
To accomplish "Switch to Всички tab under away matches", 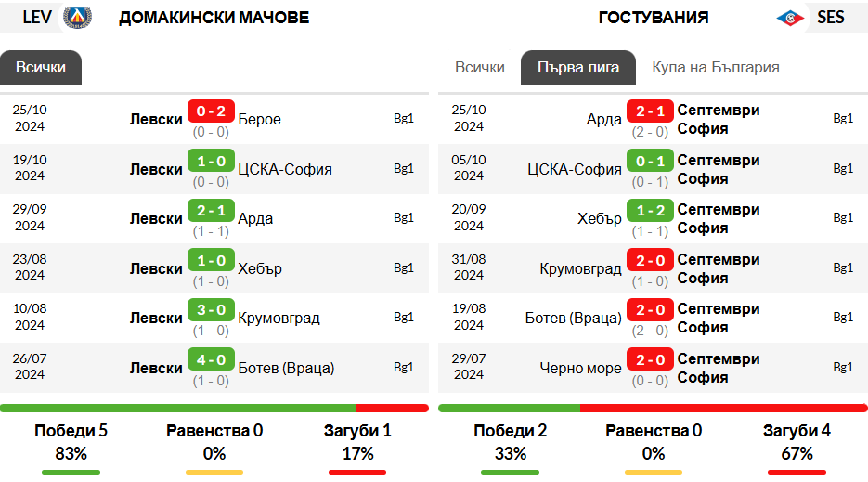I will tap(479, 68).
